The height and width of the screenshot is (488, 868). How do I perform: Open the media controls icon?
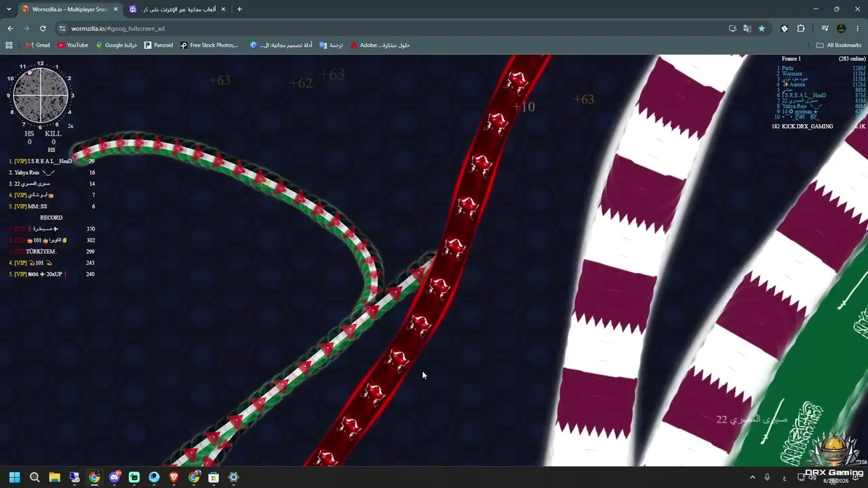pos(825,28)
